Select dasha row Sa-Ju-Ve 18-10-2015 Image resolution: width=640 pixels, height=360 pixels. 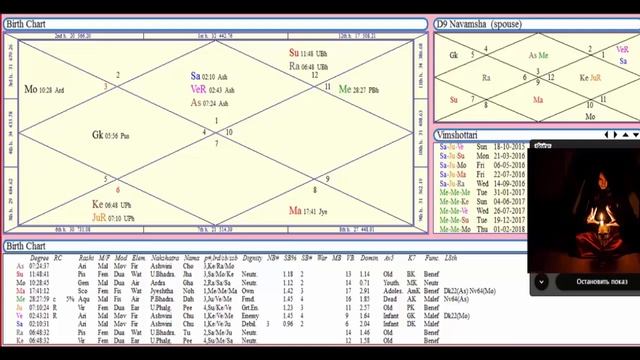click(x=482, y=147)
